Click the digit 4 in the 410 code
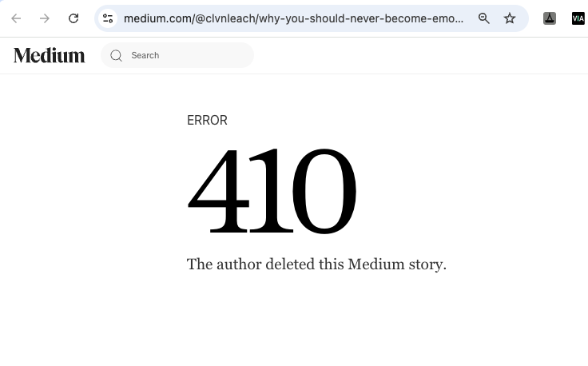 219,192
